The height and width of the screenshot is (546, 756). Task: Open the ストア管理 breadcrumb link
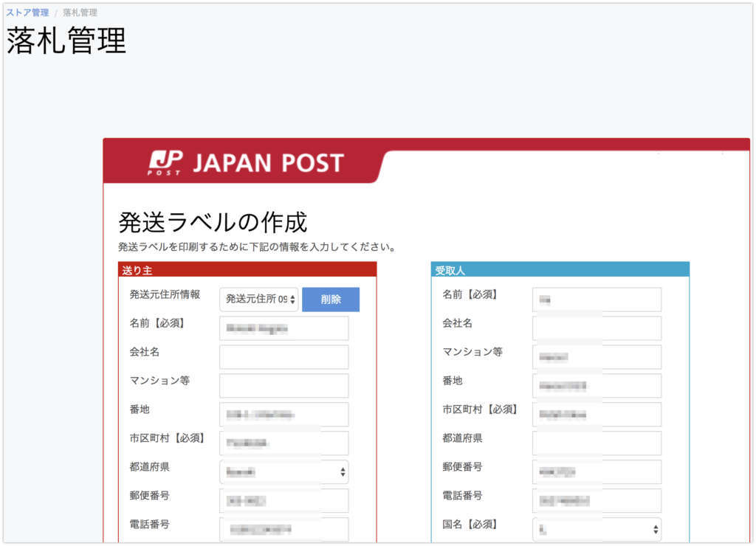[27, 13]
